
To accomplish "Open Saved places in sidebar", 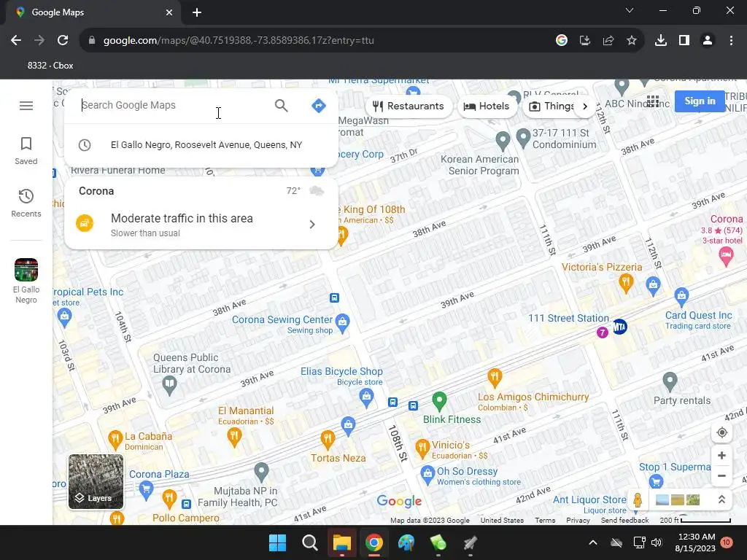I will click(26, 150).
